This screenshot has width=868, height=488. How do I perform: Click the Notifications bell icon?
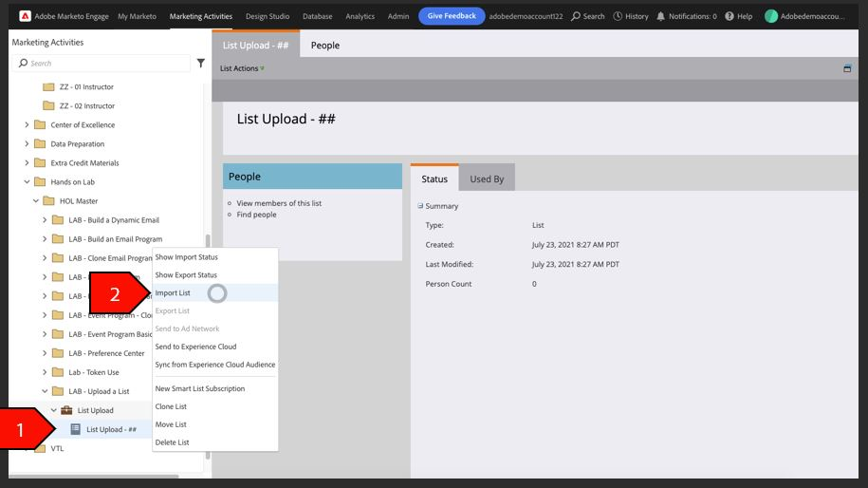pos(660,16)
